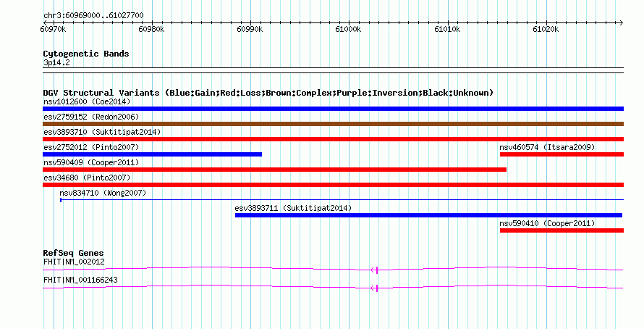644x329 pixels.
Task: Click the red esv3893710 loss bar
Action: click(x=333, y=139)
